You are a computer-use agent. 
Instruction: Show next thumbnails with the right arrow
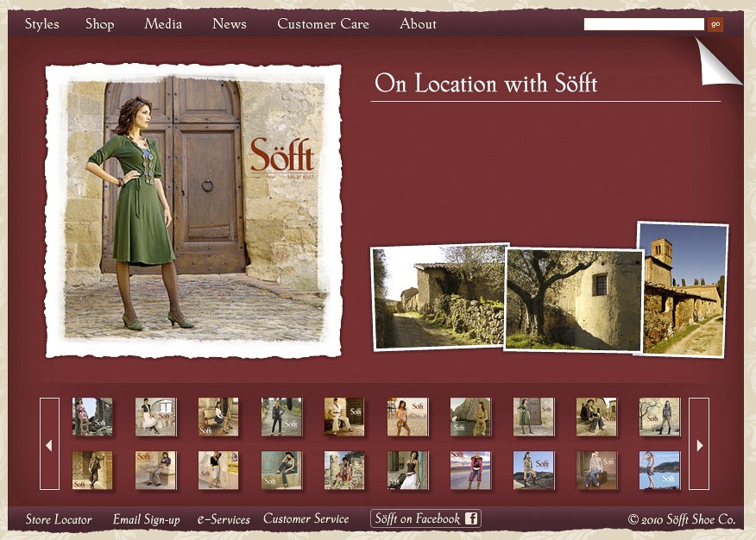coord(699,443)
